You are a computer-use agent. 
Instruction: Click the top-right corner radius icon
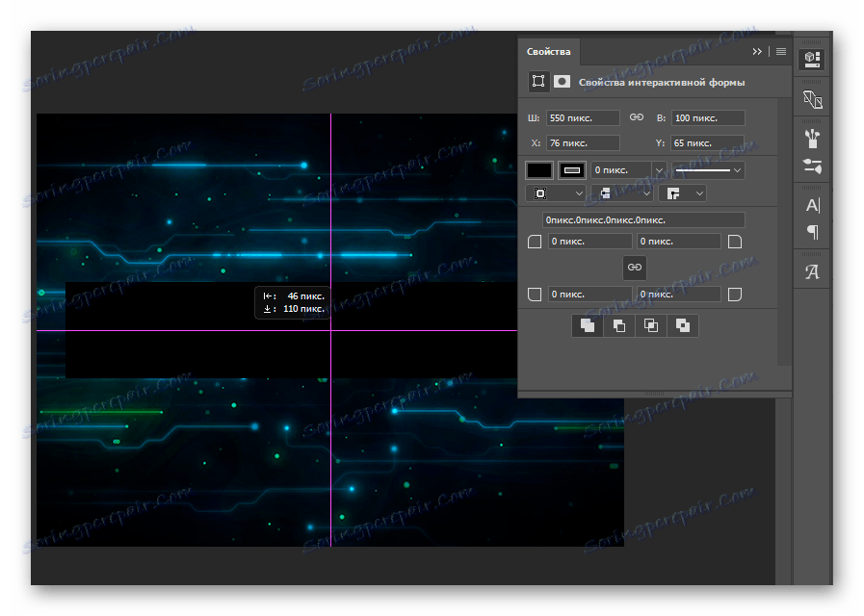735,242
